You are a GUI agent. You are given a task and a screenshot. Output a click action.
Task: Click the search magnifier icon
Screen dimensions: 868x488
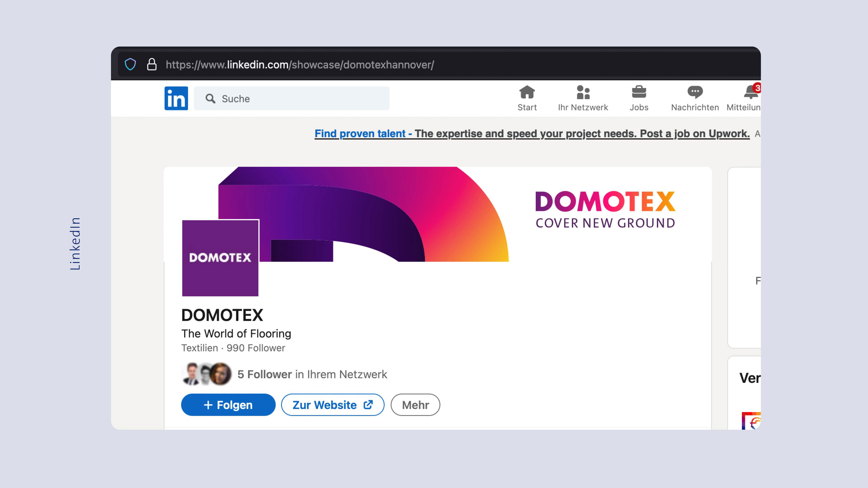(210, 98)
